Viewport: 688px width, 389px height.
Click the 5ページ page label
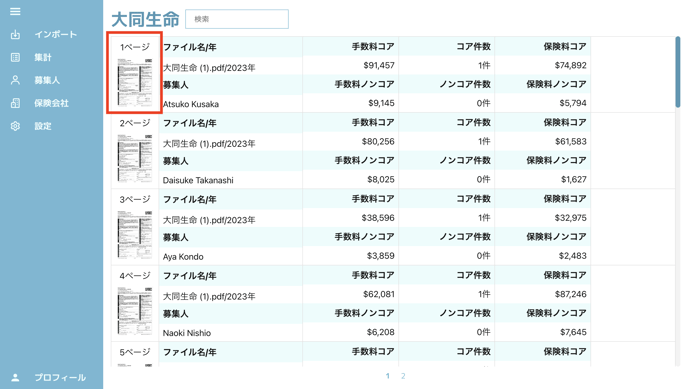pos(135,352)
